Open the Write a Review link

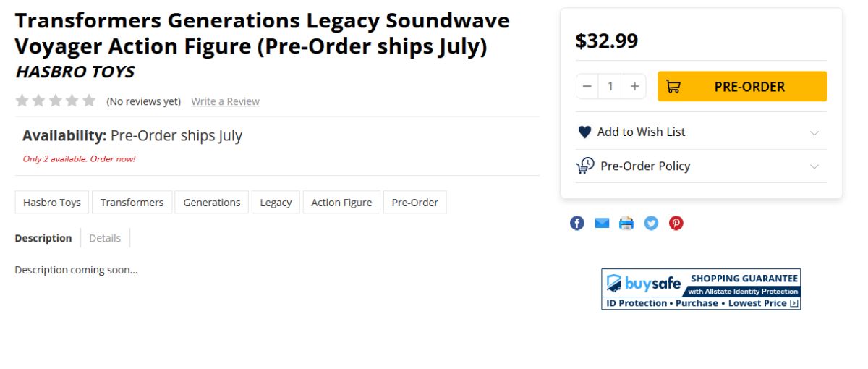tap(225, 101)
